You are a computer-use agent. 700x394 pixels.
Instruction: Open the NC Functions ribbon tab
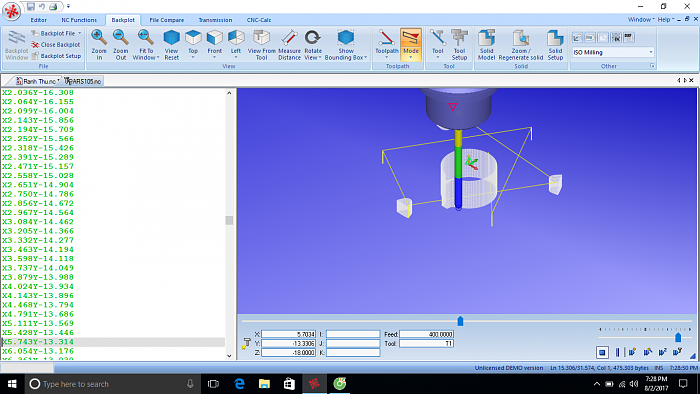click(x=79, y=20)
